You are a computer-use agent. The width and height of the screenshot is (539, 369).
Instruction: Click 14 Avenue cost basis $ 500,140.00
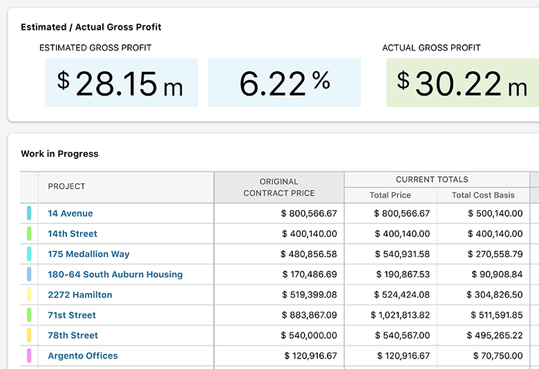pos(495,214)
